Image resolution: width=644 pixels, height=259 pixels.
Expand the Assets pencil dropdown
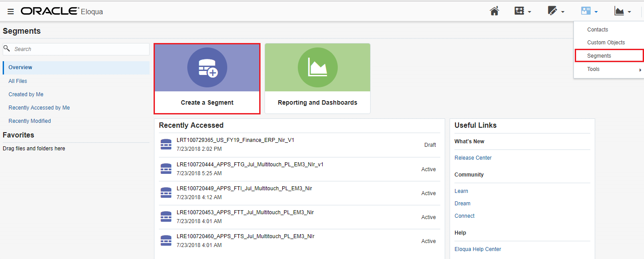(556, 11)
